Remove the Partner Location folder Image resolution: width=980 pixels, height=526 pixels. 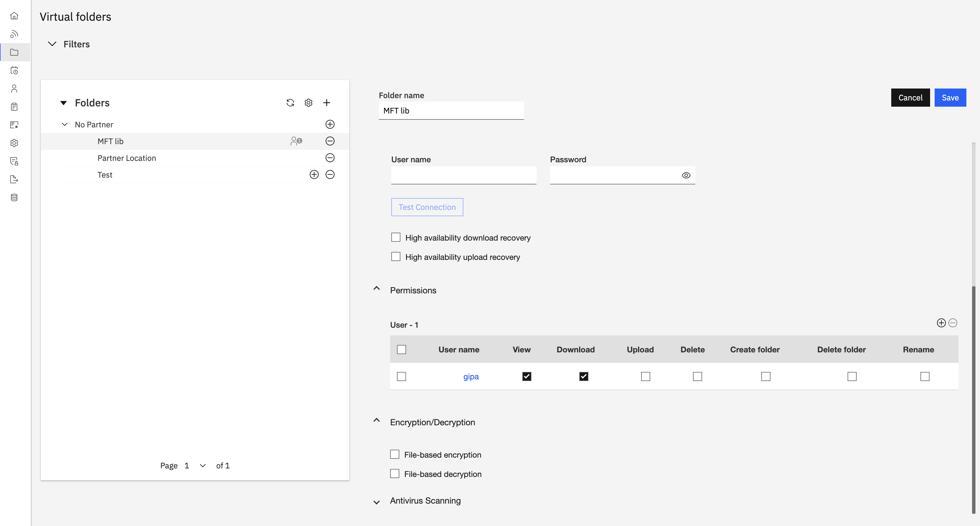(330, 158)
